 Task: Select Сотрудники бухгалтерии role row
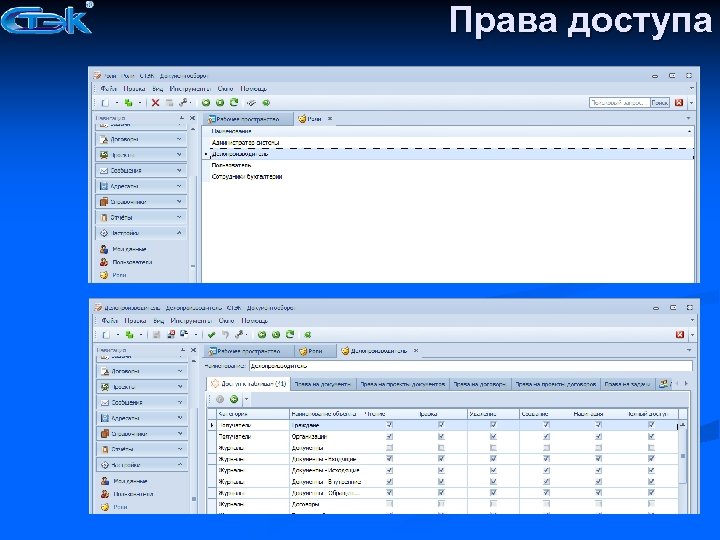pyautogui.click(x=451, y=176)
